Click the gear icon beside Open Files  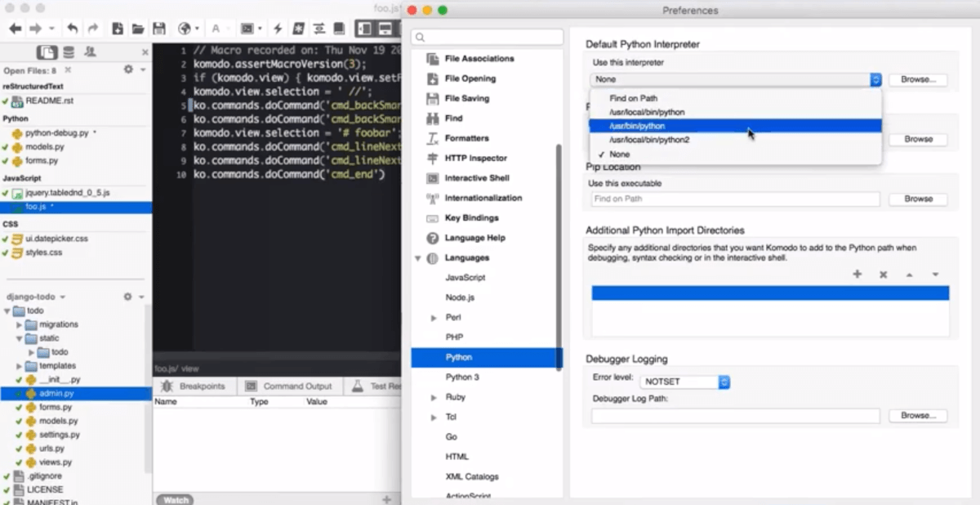click(x=128, y=70)
